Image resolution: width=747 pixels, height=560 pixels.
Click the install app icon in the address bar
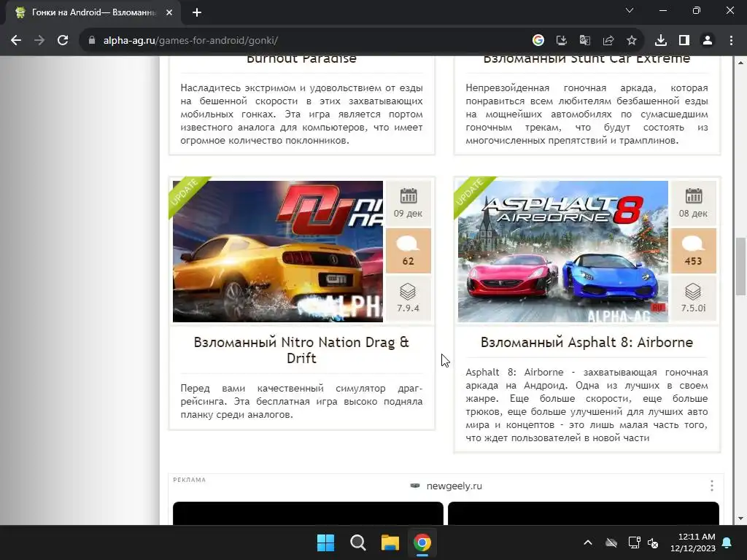561,41
